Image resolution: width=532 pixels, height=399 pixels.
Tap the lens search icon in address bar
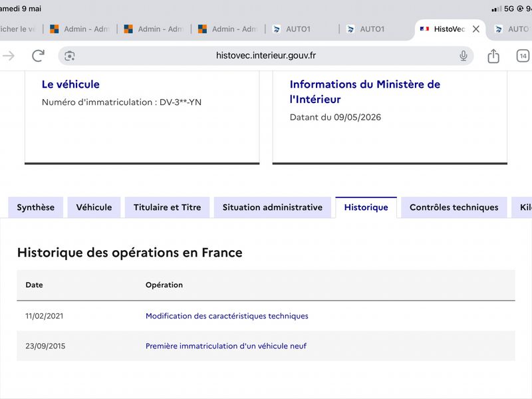70,56
